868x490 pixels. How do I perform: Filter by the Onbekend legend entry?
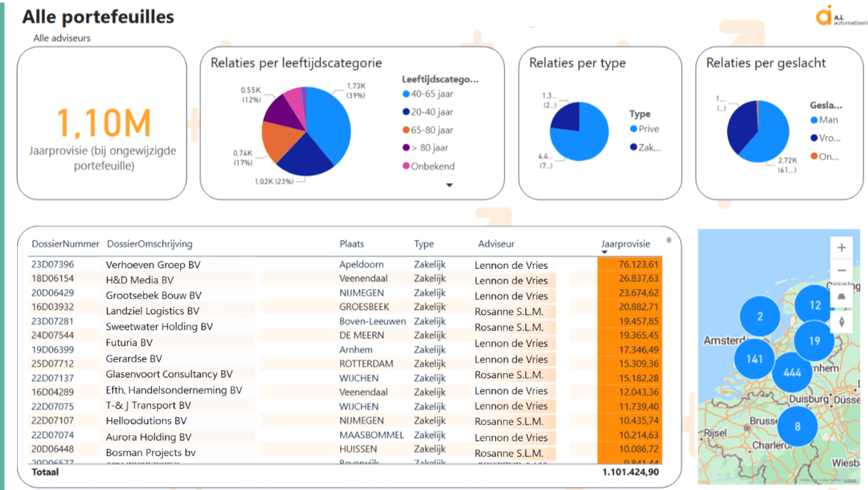point(428,166)
